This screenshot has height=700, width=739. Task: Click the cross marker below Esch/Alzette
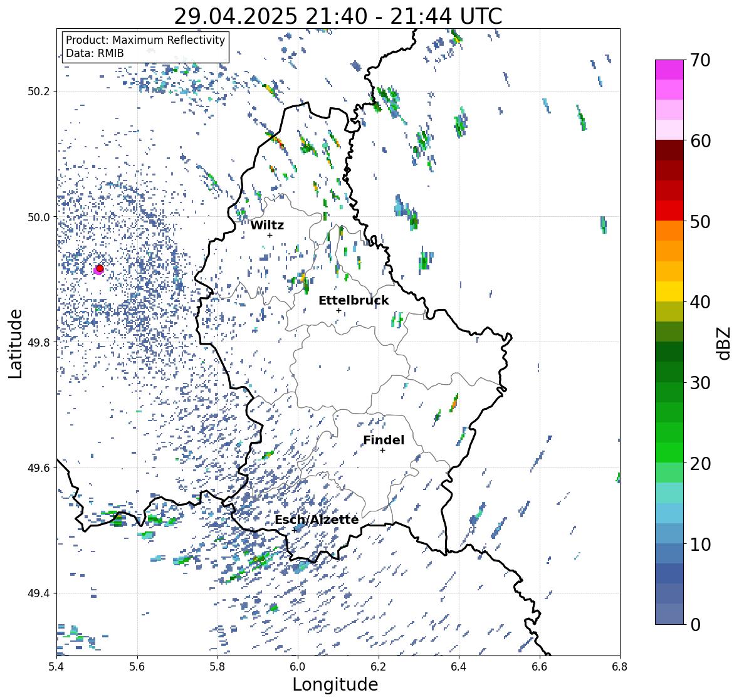point(295,530)
